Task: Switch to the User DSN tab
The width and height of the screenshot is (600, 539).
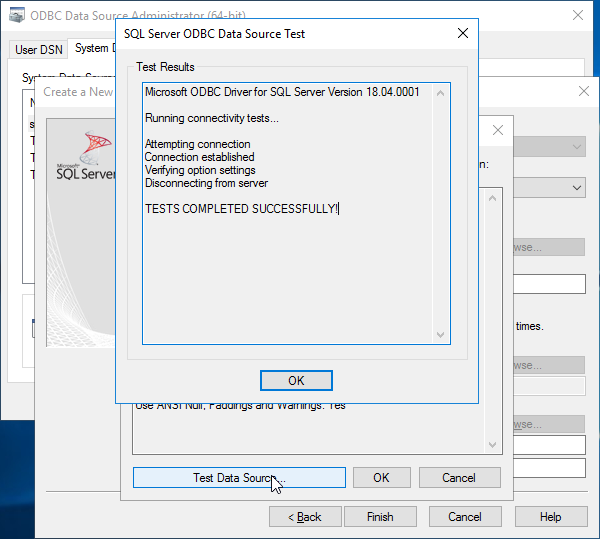Action: pos(39,49)
